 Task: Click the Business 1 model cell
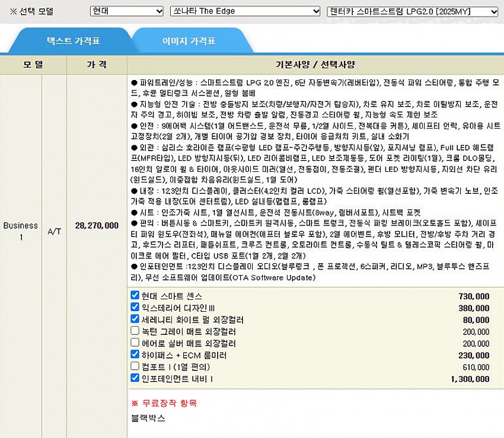click(20, 231)
